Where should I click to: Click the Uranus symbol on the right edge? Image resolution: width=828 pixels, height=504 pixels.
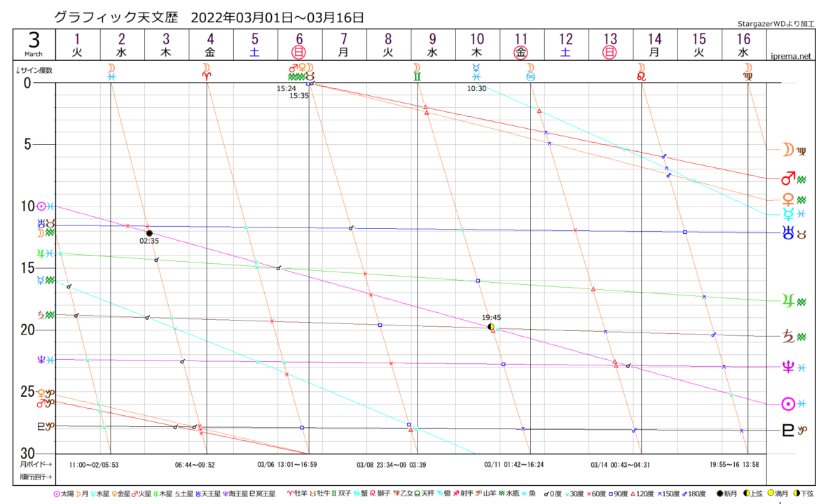tap(788, 232)
